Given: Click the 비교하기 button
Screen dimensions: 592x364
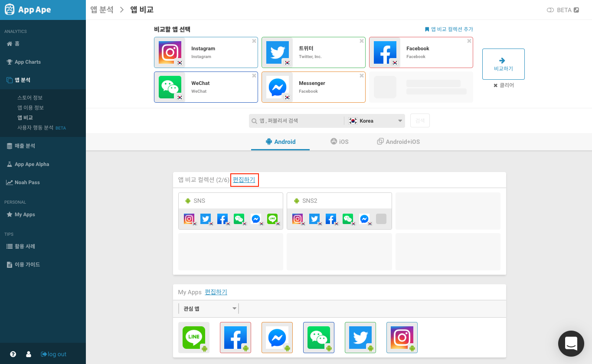Looking at the screenshot, I should click(x=504, y=64).
